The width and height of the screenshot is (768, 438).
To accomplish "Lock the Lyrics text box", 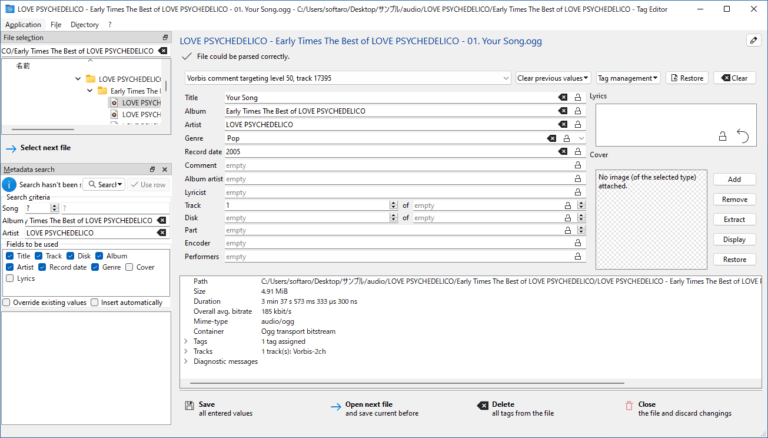I will (x=722, y=136).
